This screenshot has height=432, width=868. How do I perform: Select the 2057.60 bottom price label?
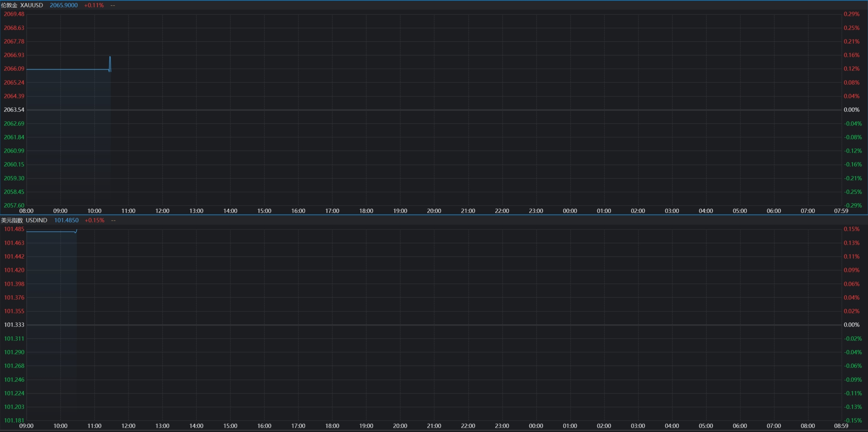[x=14, y=205]
